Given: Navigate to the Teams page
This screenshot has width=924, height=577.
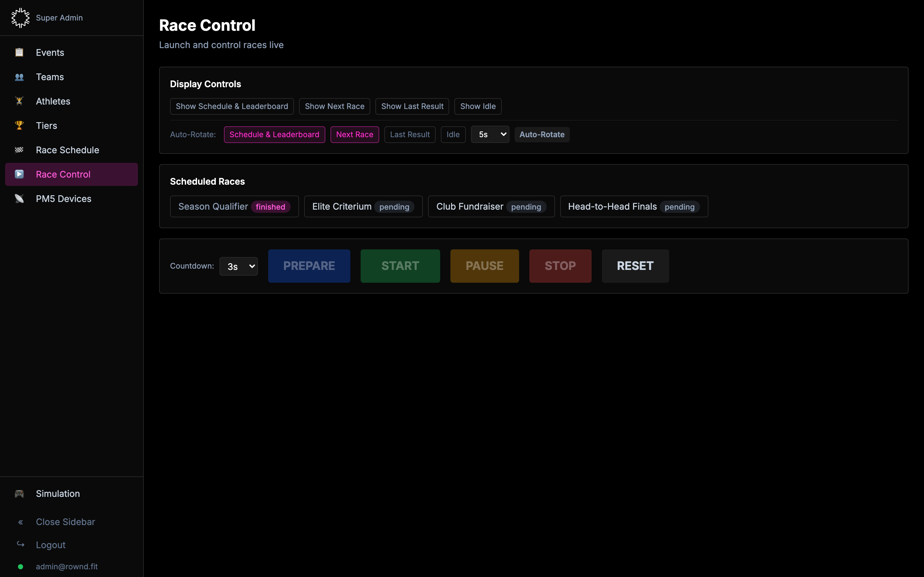Looking at the screenshot, I should pyautogui.click(x=50, y=77).
